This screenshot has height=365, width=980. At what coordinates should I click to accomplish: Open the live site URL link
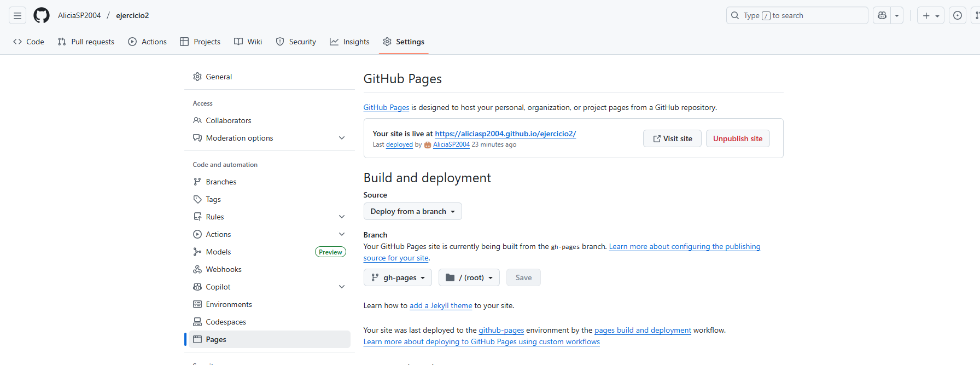[x=505, y=134]
